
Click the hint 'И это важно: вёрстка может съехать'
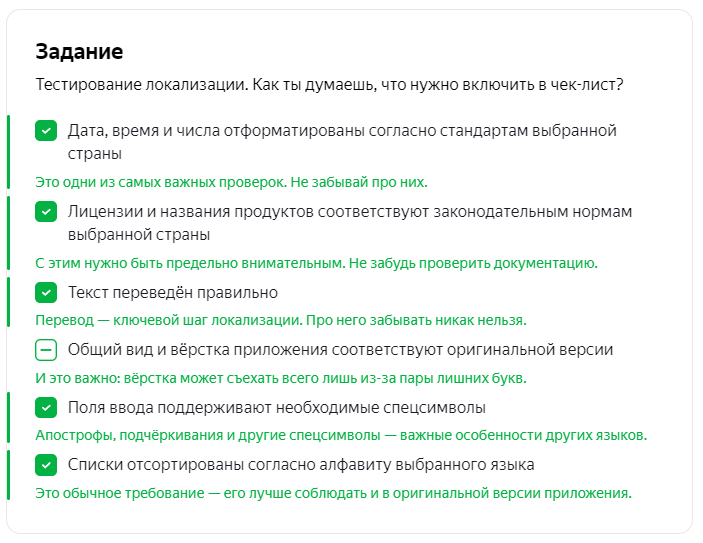tap(281, 378)
